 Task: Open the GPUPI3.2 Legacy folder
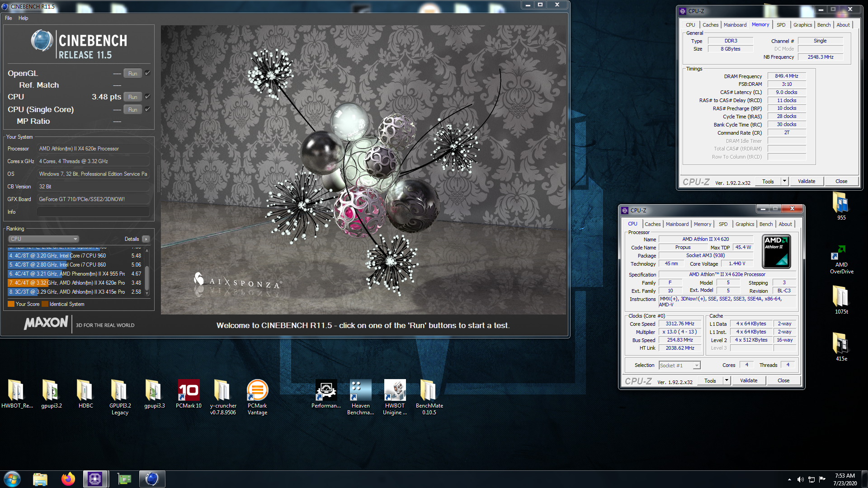(x=120, y=397)
